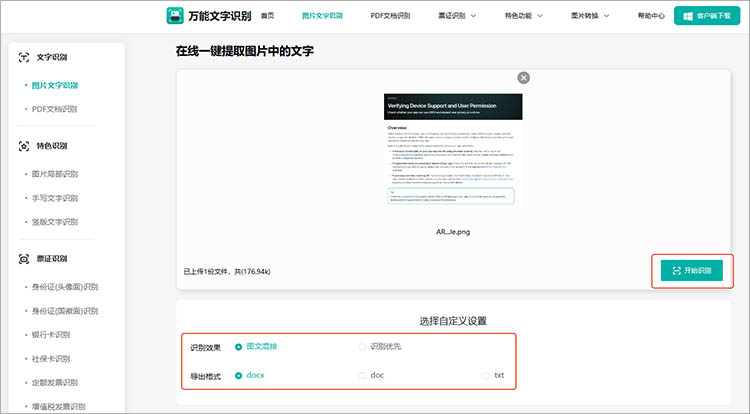Image resolution: width=750 pixels, height=414 pixels.
Task: Open 手写文字识别 in sidebar
Action: 55,198
